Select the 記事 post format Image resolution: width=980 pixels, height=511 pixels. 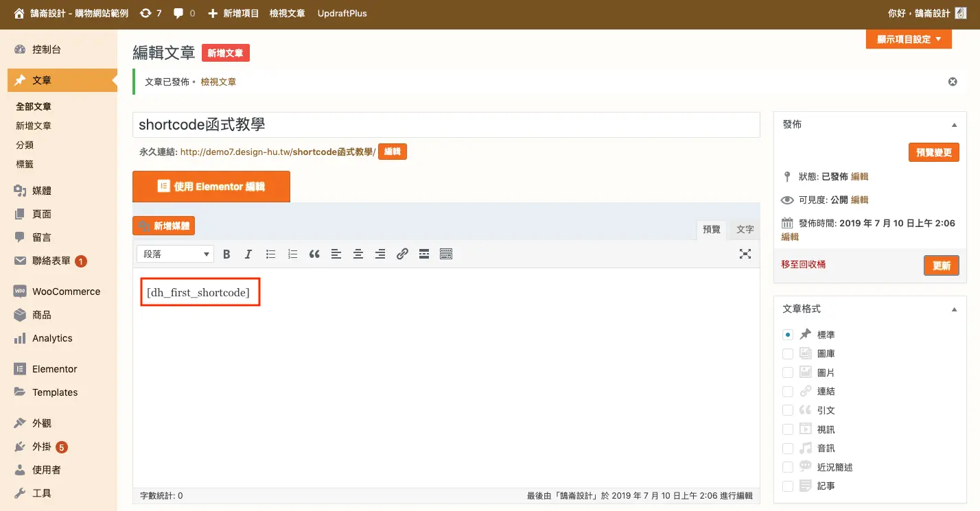point(788,486)
